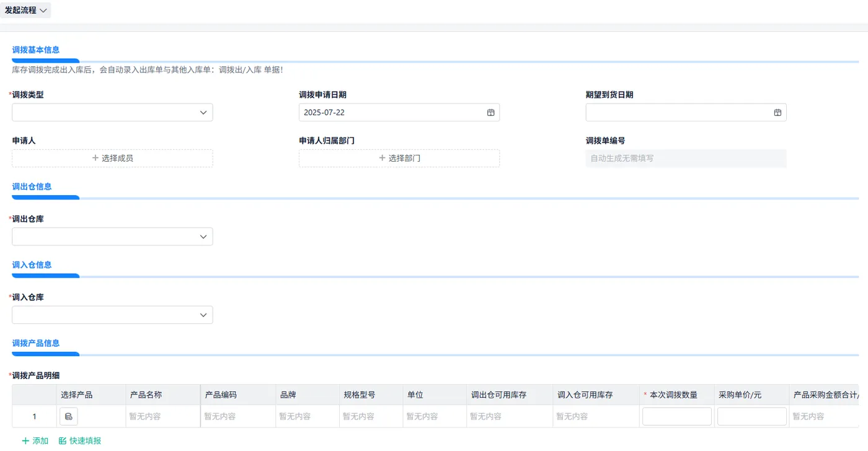Image resolution: width=868 pixels, height=451 pixels.
Task: Click the 调入仓可用库存 column header
Action: click(x=596, y=395)
